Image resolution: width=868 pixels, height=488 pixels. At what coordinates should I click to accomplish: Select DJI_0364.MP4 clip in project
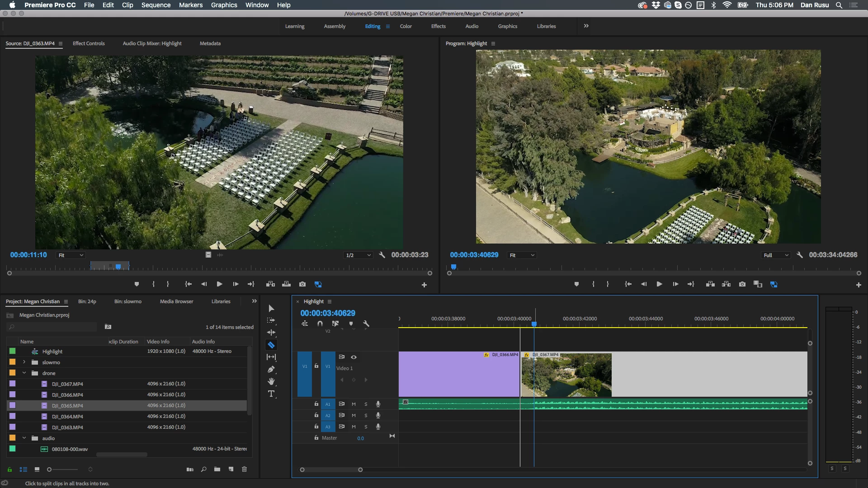tap(67, 417)
